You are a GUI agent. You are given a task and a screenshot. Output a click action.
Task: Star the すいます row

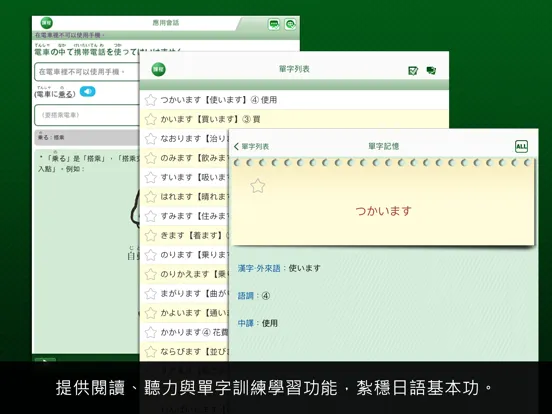(150, 177)
